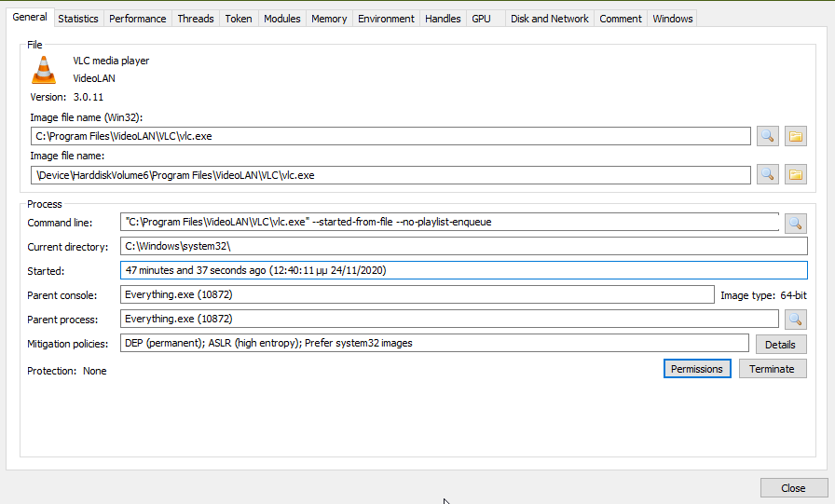
Task: Select the Threads tab
Action: [196, 19]
